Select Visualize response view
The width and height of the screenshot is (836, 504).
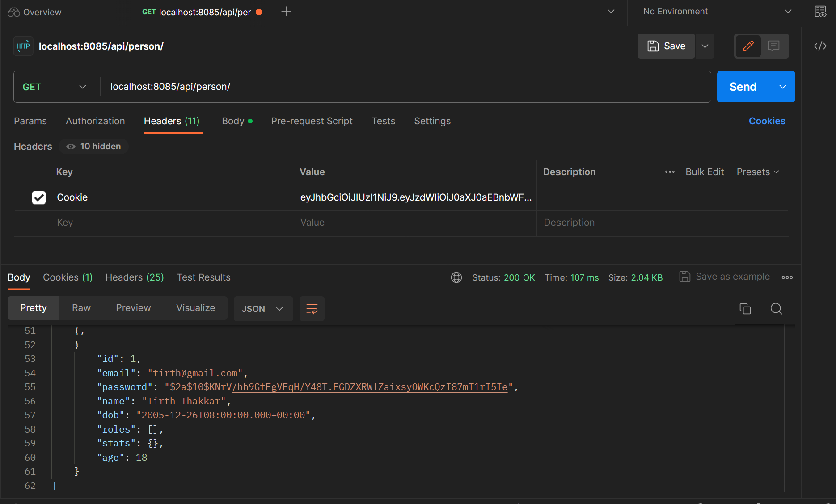click(x=195, y=308)
